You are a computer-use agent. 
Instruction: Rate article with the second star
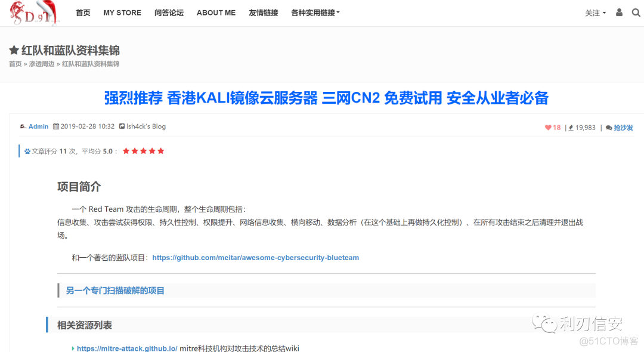pyautogui.click(x=135, y=151)
